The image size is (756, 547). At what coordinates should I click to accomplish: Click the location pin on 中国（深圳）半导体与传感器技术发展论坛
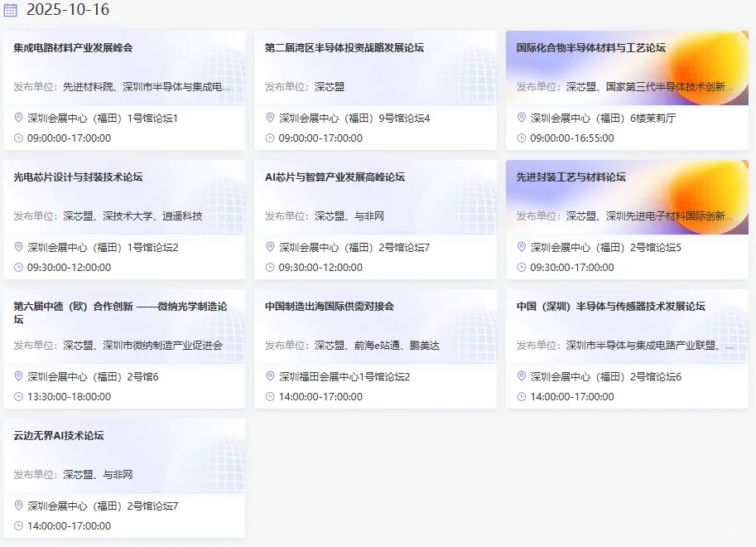click(x=521, y=376)
